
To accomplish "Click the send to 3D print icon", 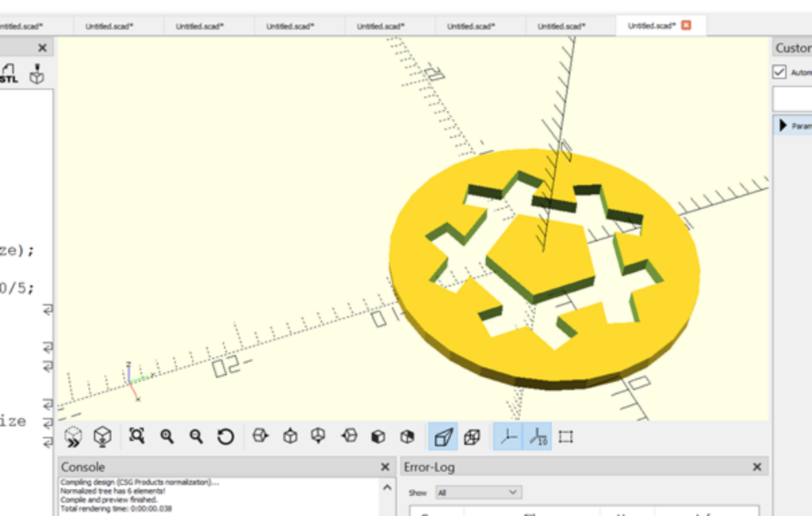I will [x=36, y=74].
